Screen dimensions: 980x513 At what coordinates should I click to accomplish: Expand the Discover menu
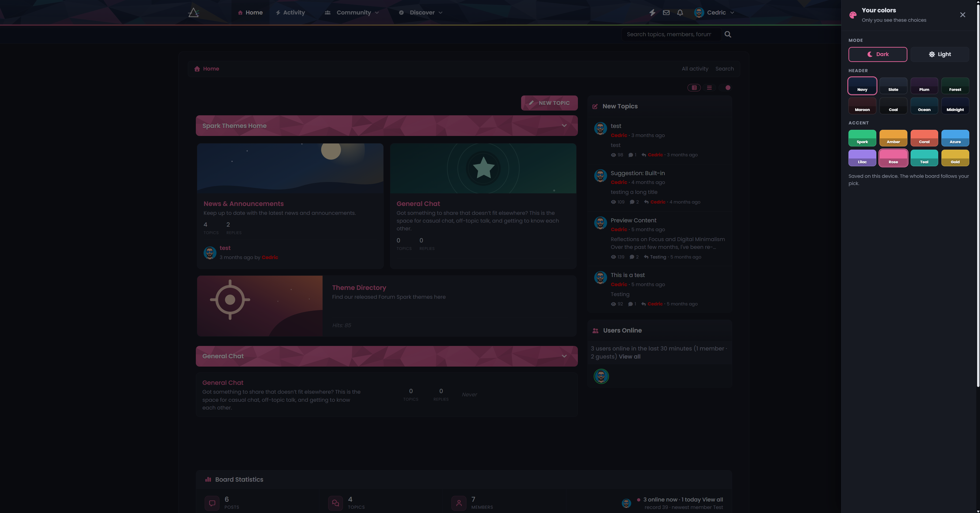(x=420, y=13)
